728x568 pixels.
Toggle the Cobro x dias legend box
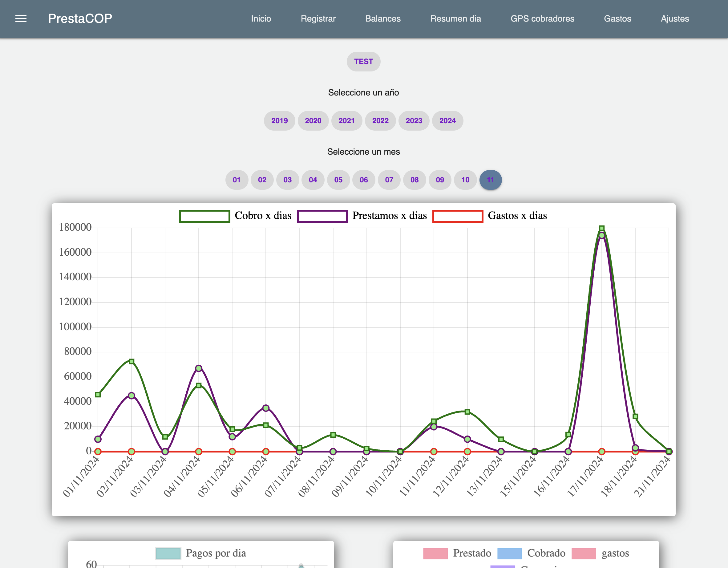pyautogui.click(x=204, y=216)
